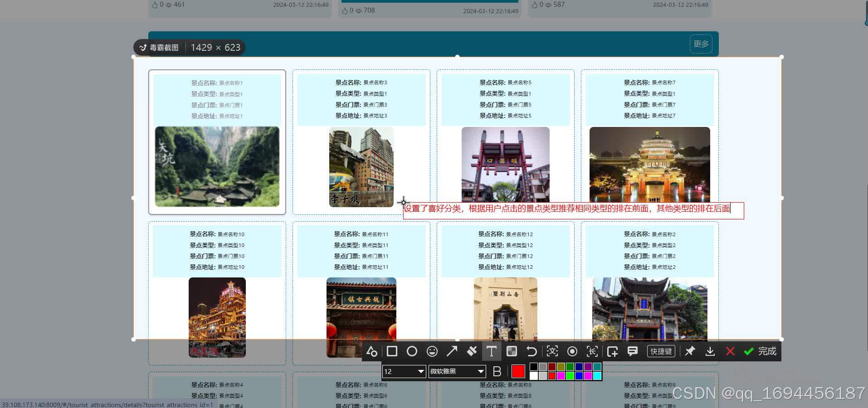Pick the light gray color swatch
868x408 pixels.
click(x=543, y=376)
